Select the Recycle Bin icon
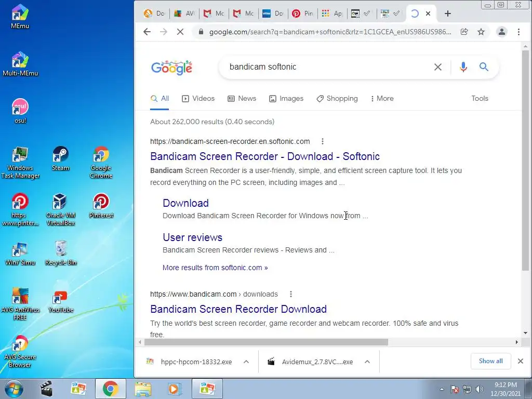Screen dimensions: 532x399 [61, 254]
